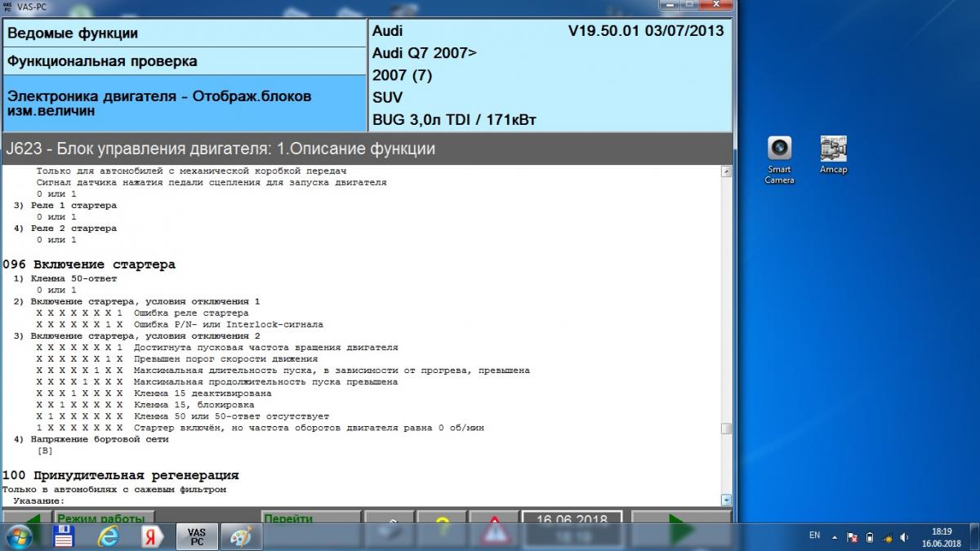Show hidden system tray icons
980x551 pixels.
835,537
